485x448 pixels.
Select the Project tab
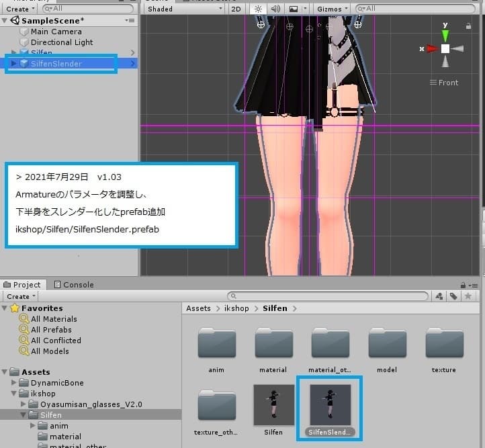23,285
